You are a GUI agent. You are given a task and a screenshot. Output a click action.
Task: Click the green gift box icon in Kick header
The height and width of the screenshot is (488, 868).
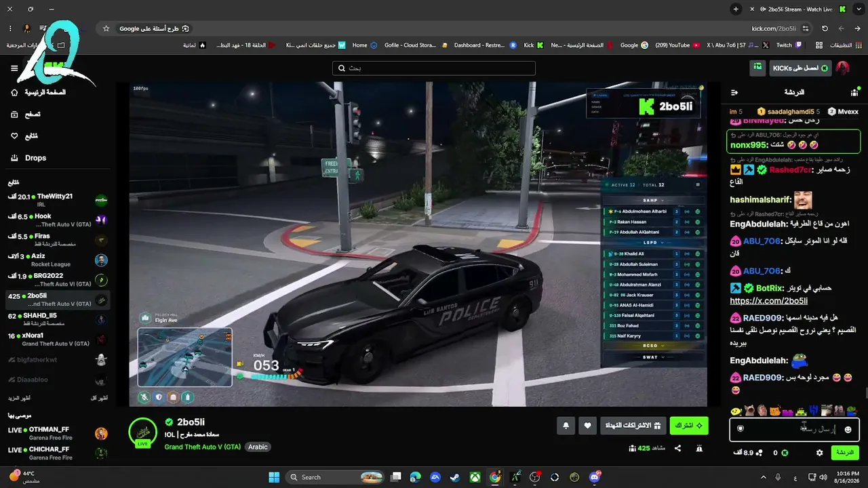pos(757,68)
